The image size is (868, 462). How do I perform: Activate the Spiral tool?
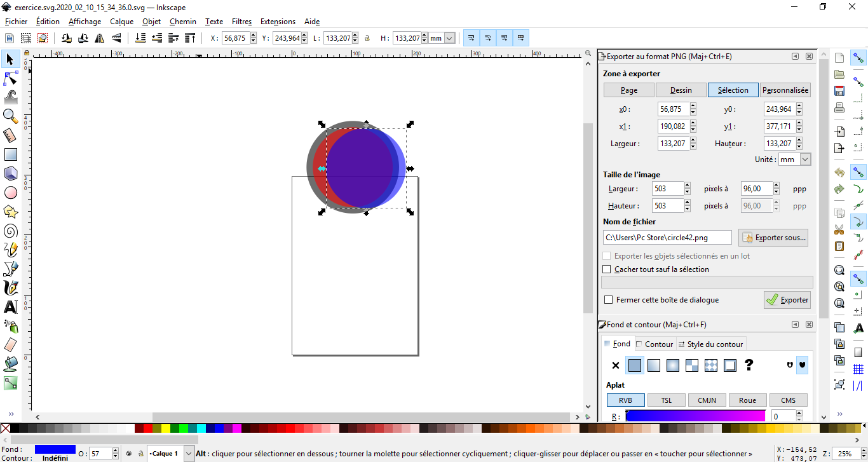tap(10, 231)
